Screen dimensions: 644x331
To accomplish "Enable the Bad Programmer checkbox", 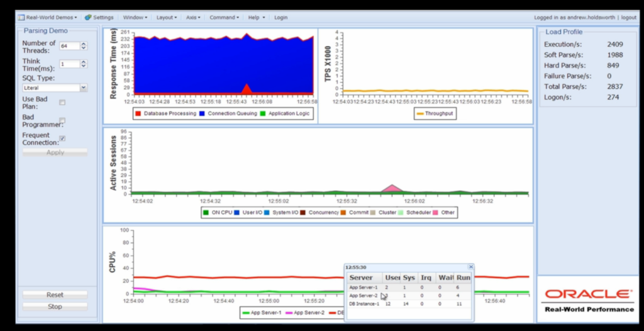I will click(x=62, y=120).
